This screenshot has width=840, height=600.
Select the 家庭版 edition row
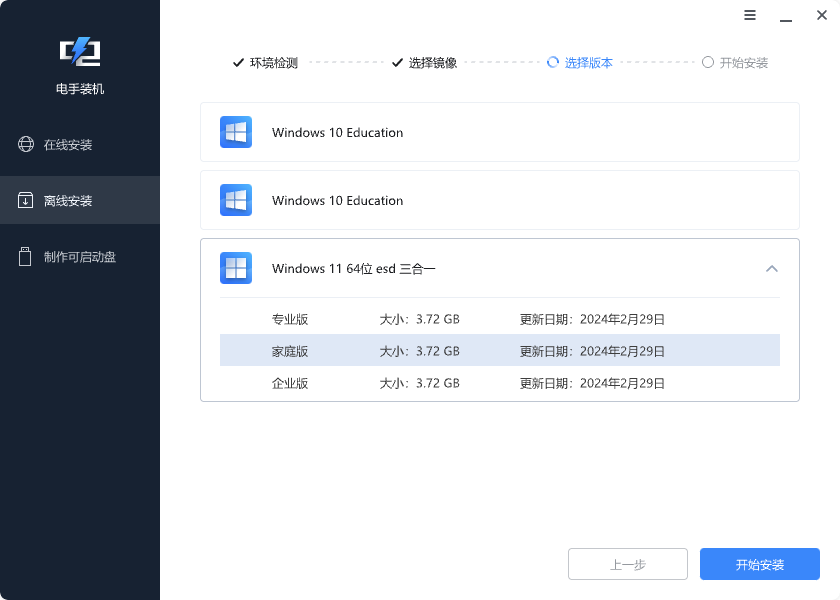click(500, 351)
